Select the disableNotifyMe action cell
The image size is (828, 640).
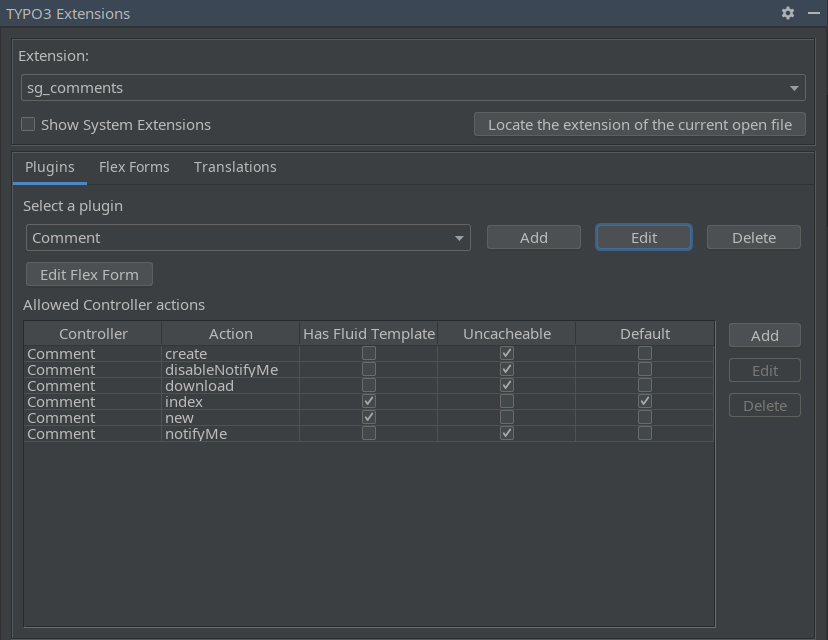(x=231, y=370)
